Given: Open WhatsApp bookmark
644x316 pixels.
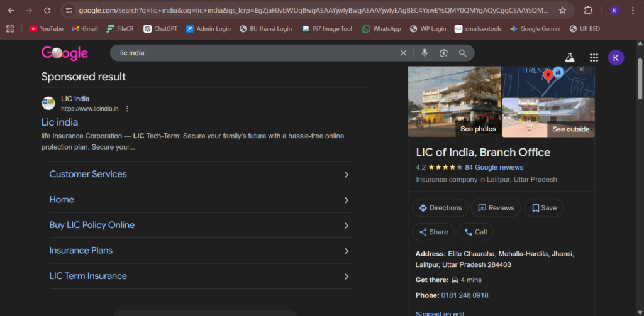Looking at the screenshot, I should point(381,29).
